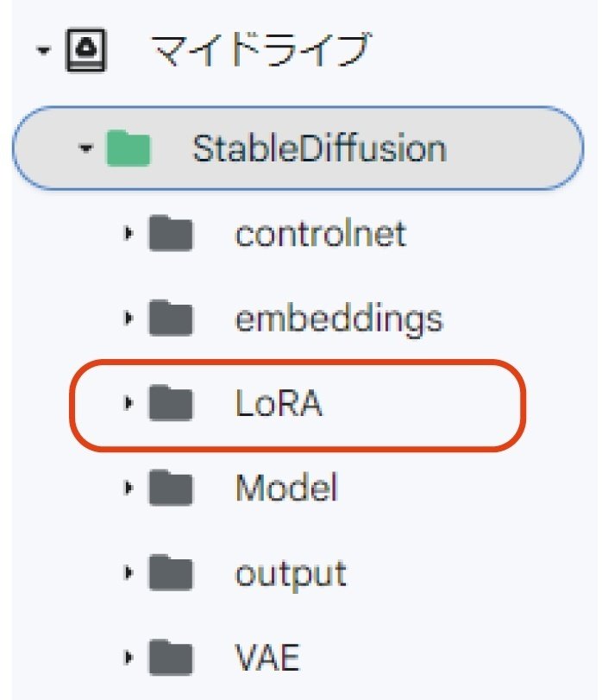Expand the embeddings folder arrow
Image resolution: width=602 pixels, height=700 pixels.
click(129, 318)
